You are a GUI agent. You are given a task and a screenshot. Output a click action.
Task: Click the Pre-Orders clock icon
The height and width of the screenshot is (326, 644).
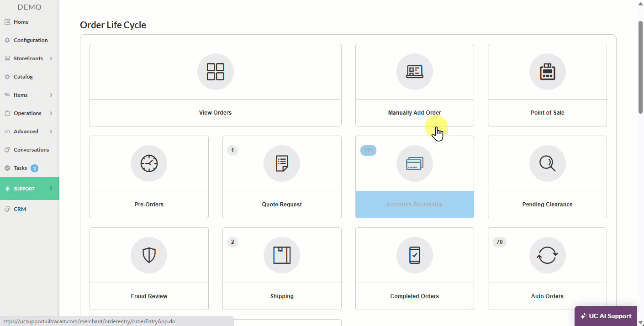pyautogui.click(x=149, y=163)
